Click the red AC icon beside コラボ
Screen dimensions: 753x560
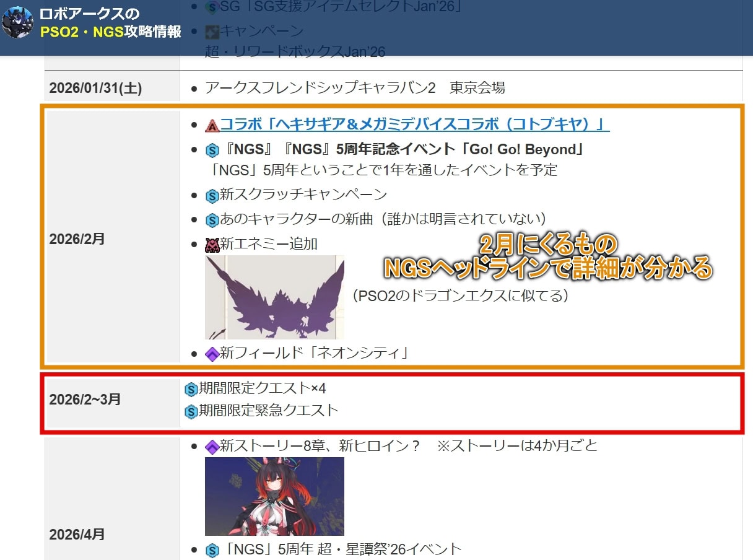click(x=212, y=125)
